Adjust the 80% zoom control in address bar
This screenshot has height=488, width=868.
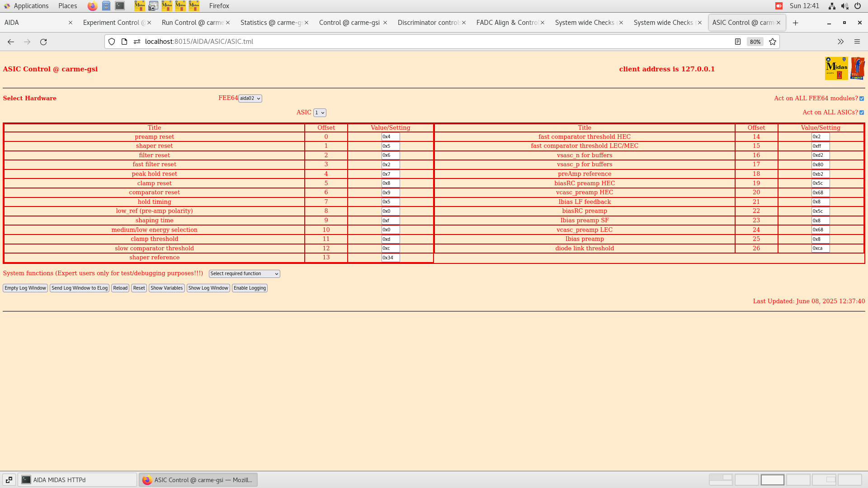click(x=755, y=42)
